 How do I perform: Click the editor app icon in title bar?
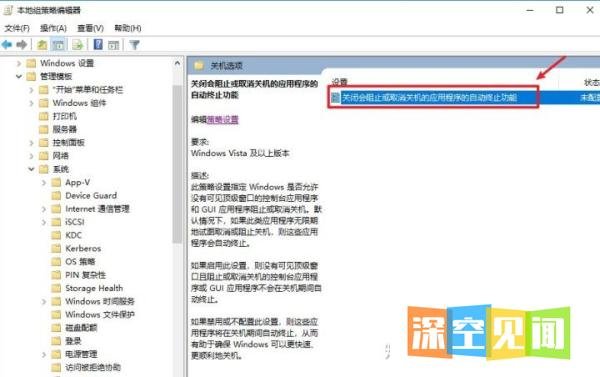pos(8,10)
